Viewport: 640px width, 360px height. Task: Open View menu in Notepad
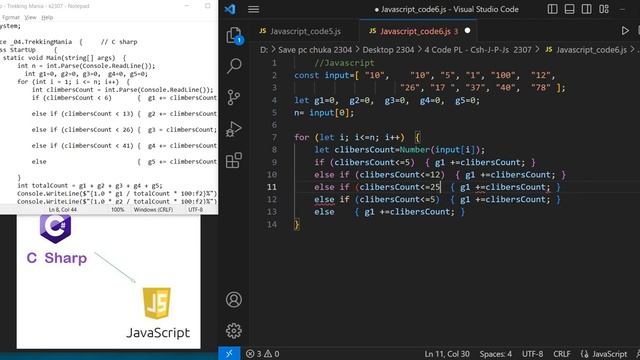(30, 17)
